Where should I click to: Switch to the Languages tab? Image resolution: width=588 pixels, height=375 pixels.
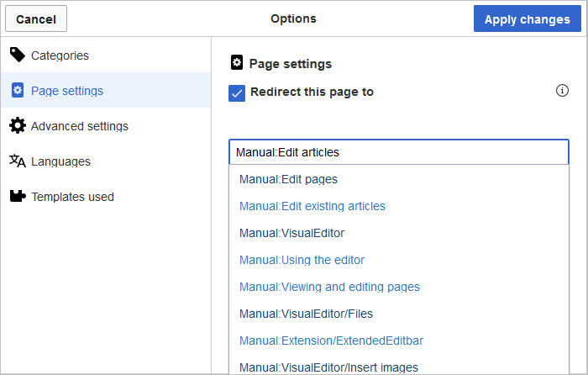60,161
